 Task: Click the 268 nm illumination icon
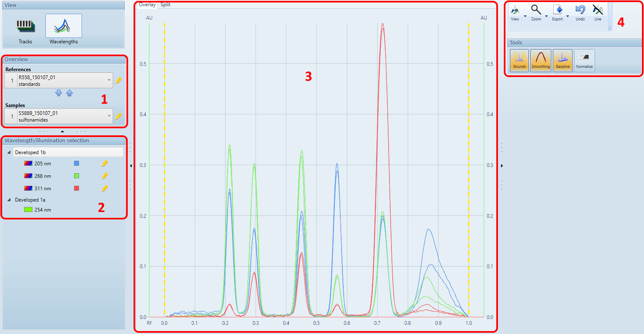(x=28, y=176)
